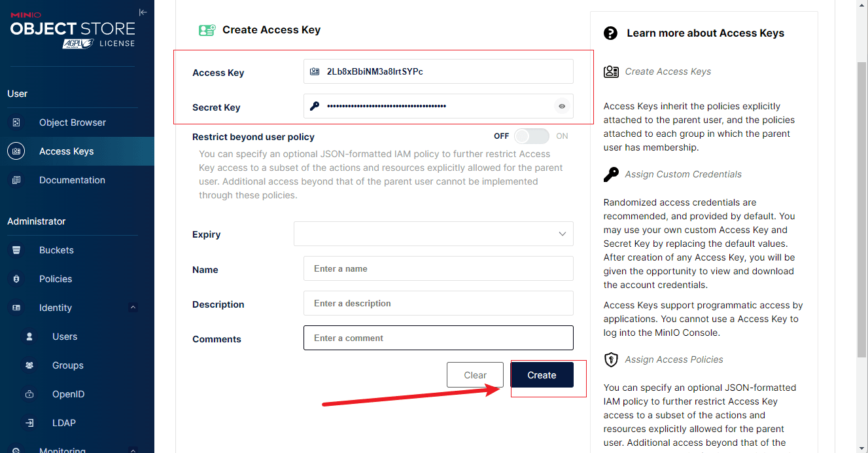Screen dimensions: 868x453
Task: Click the Create button
Action: (x=542, y=375)
